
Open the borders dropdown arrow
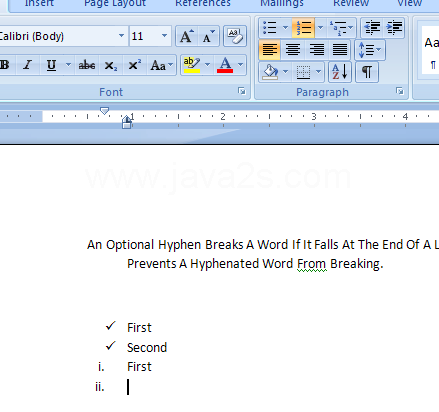coord(319,72)
